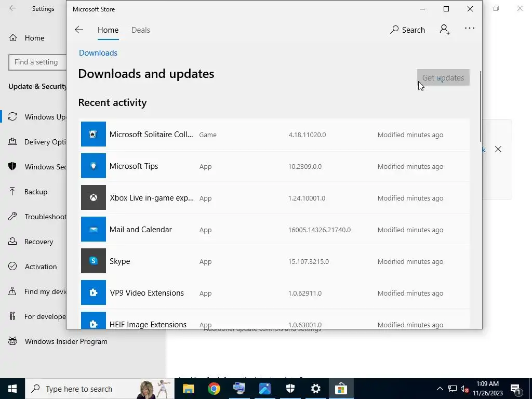Viewport: 532px width, 399px height.
Task: Follow the Downloads breadcrumb link
Action: [98, 53]
